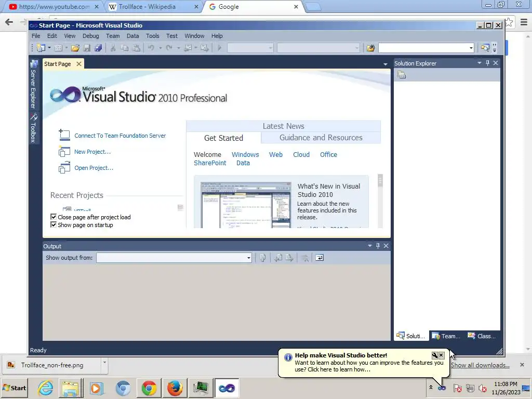
Task: Toggle word wrap in Output panel
Action: [x=320, y=258]
